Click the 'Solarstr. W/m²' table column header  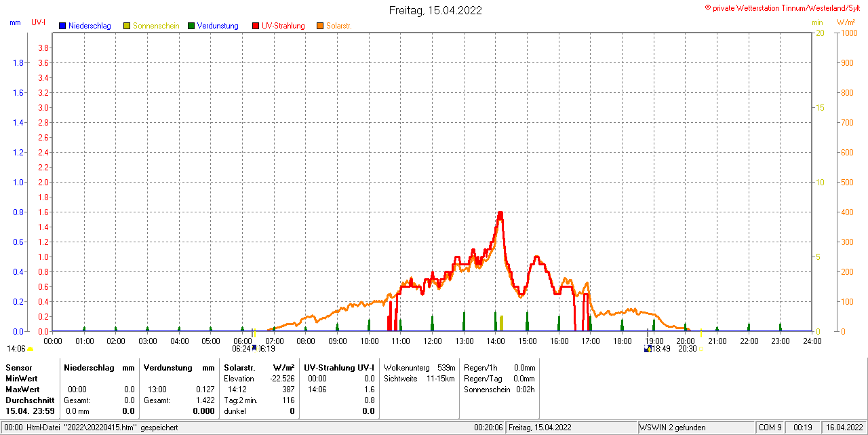click(x=259, y=367)
